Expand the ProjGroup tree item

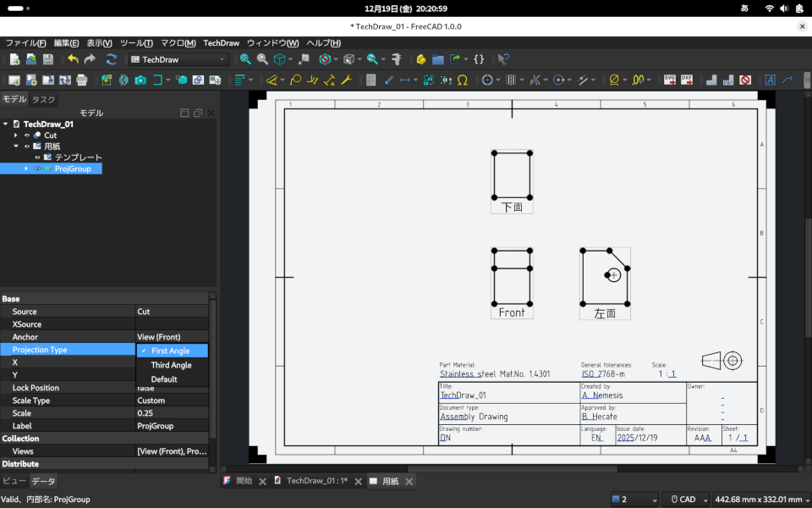[26, 168]
